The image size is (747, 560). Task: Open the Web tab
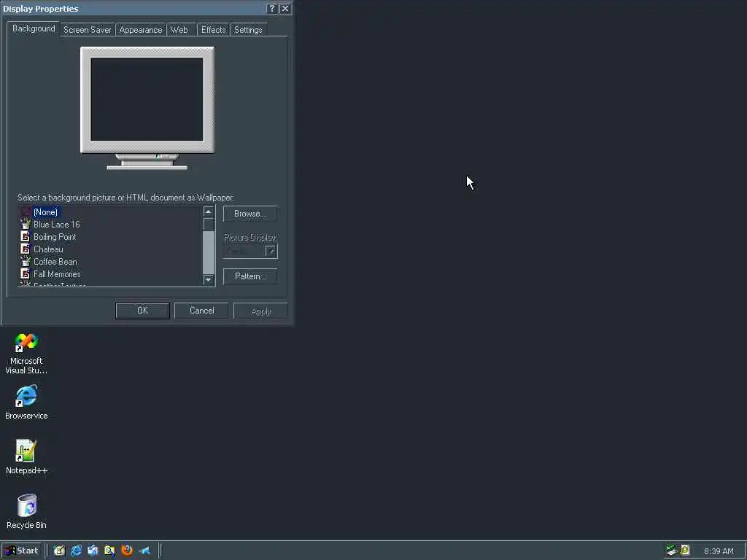(179, 29)
